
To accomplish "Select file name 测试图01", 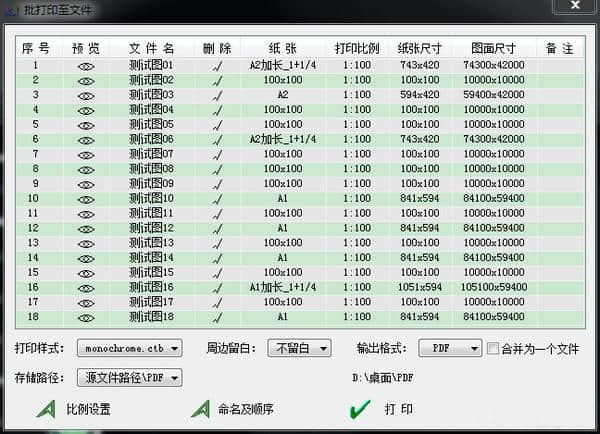I will click(151, 65).
